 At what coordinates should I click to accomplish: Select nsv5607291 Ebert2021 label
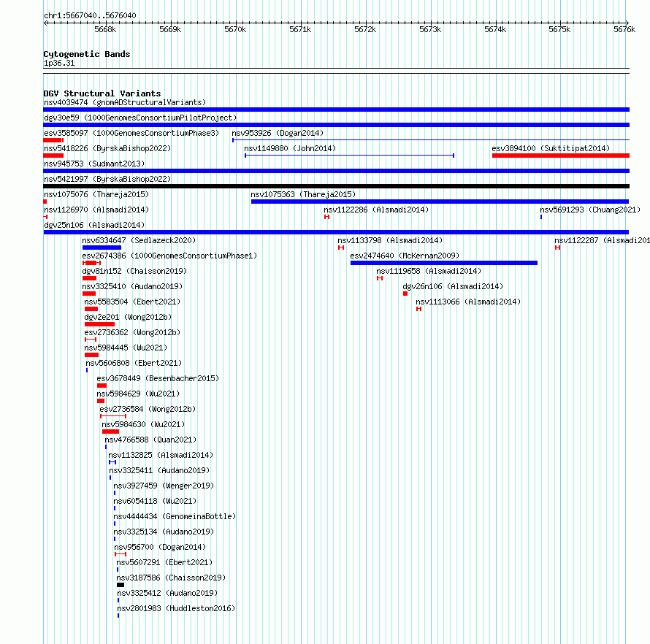pyautogui.click(x=164, y=562)
